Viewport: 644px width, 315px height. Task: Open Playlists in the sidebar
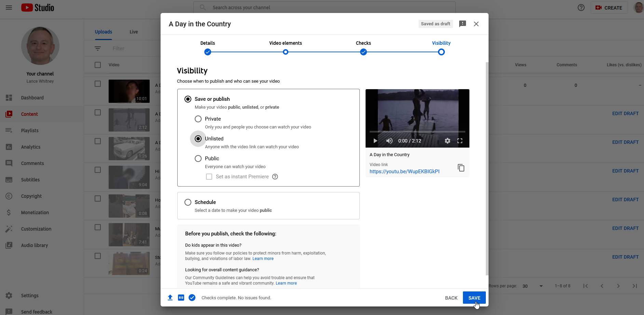pos(42,131)
